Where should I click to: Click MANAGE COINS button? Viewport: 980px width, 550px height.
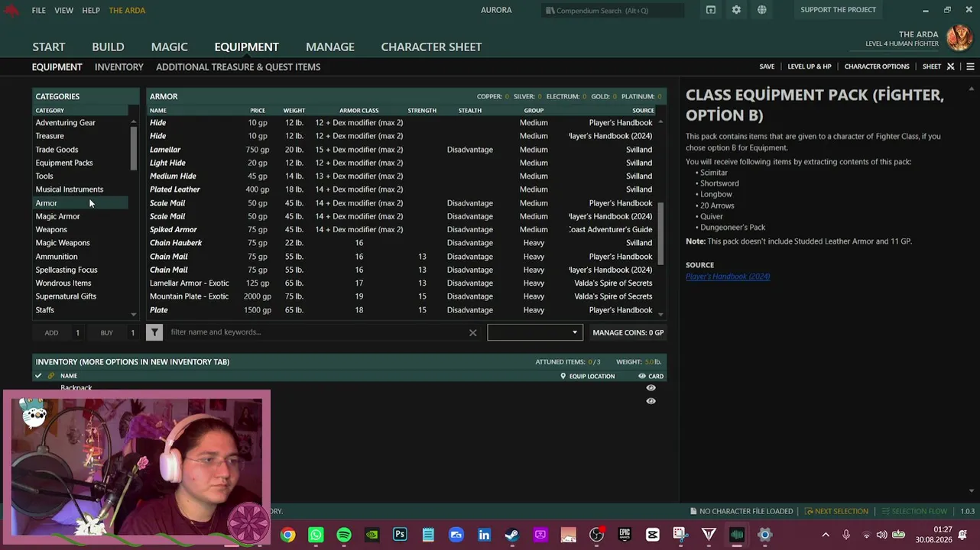point(628,332)
